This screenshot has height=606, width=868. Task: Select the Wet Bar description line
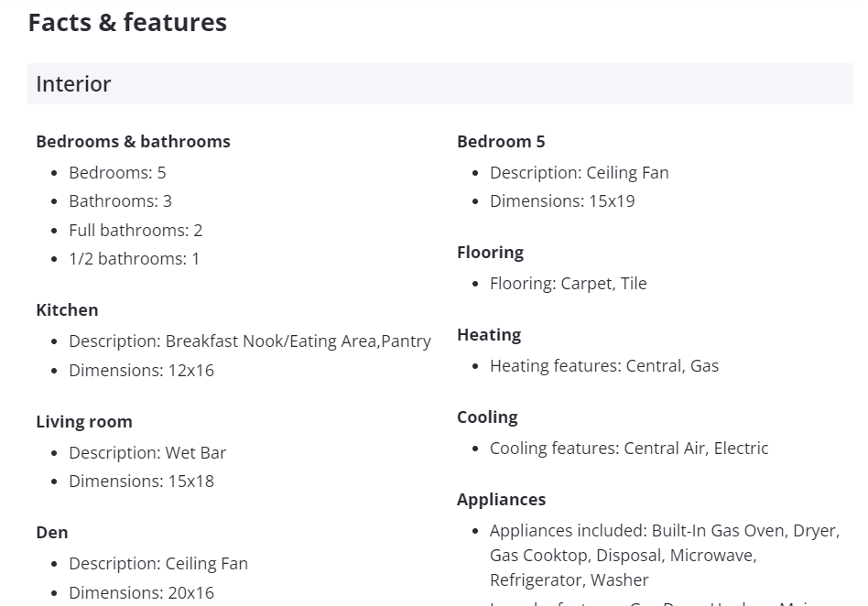[x=146, y=453]
